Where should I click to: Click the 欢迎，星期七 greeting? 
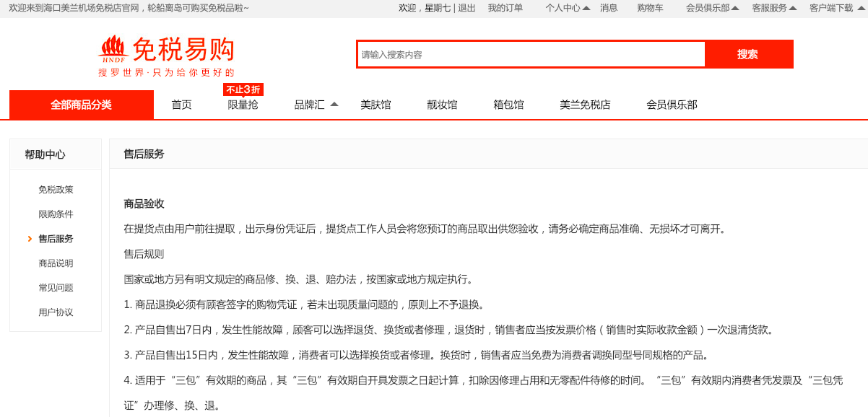425,8
